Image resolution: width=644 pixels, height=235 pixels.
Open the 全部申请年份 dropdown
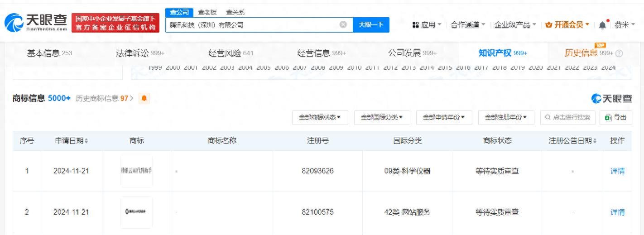pyautogui.click(x=443, y=117)
